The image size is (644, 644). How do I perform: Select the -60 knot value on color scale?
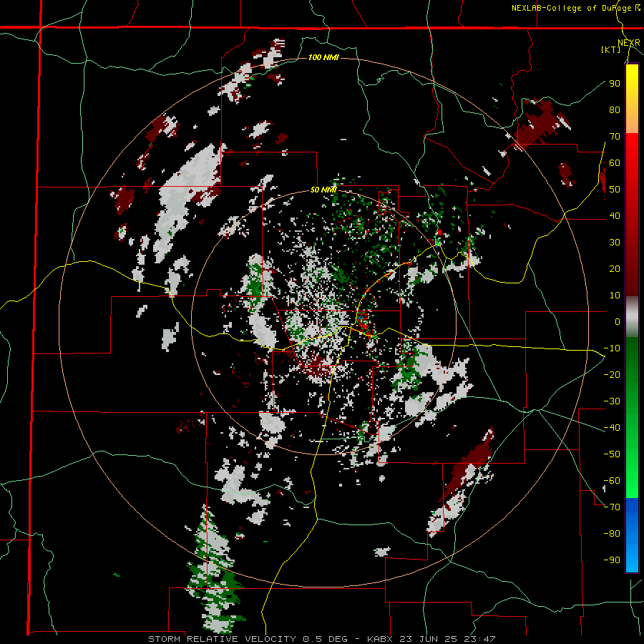[612, 481]
